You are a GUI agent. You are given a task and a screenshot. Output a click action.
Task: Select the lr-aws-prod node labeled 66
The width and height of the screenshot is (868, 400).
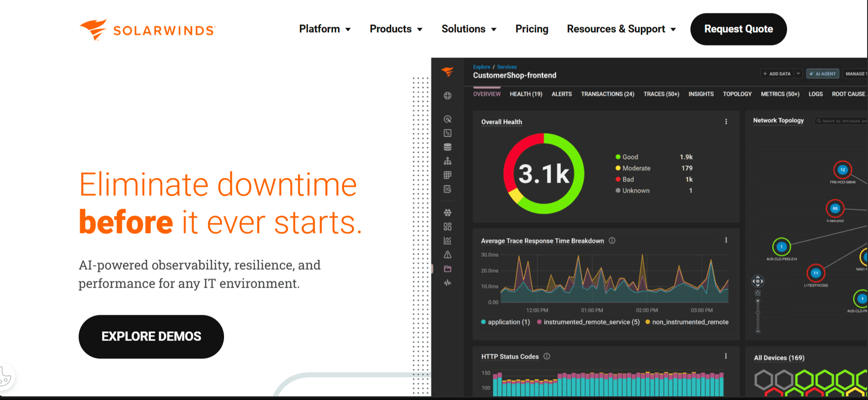(x=835, y=209)
